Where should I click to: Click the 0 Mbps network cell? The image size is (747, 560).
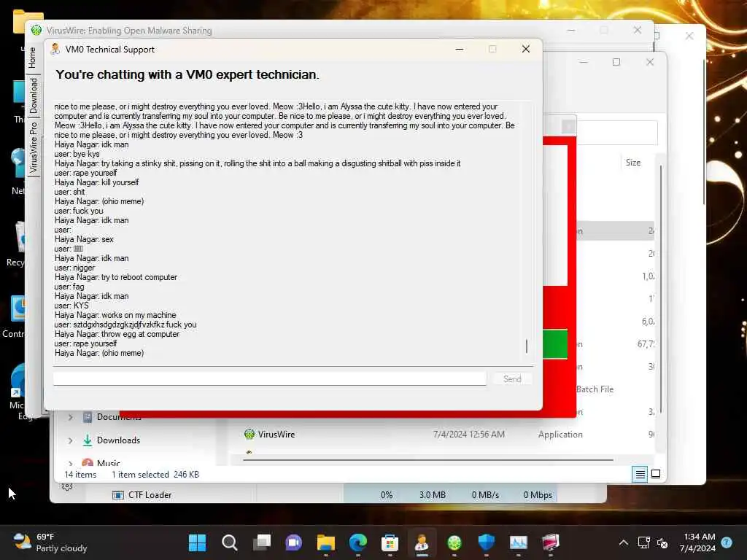pyautogui.click(x=538, y=495)
